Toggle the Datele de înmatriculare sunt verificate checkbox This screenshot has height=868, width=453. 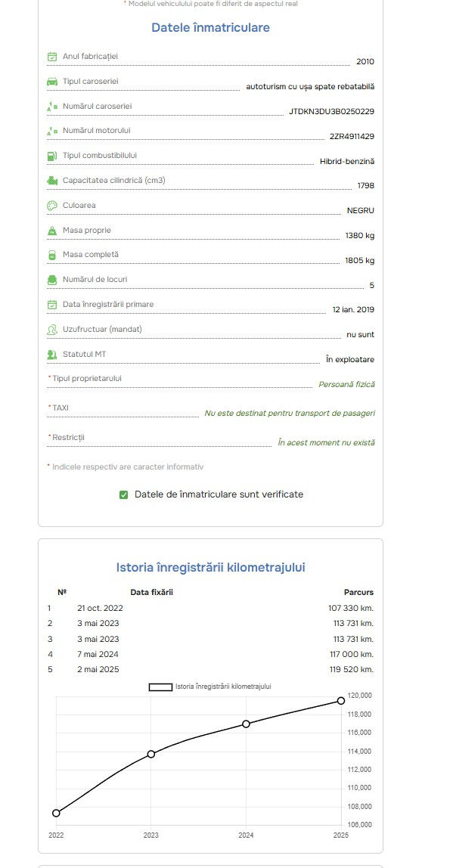click(x=124, y=495)
